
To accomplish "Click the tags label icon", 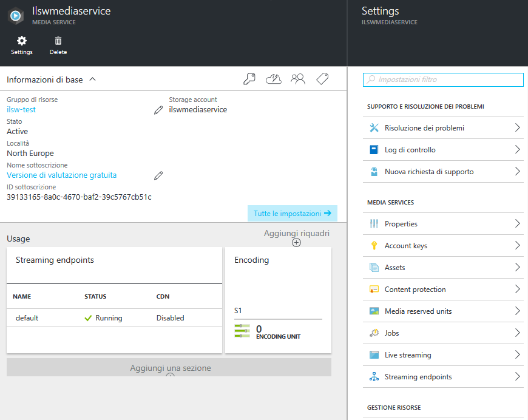I will click(322, 79).
